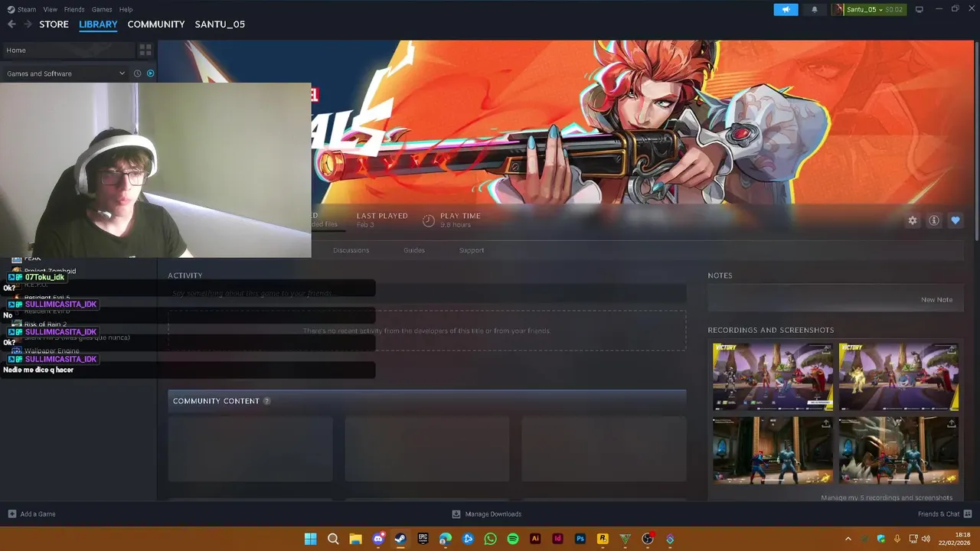The width and height of the screenshot is (980, 551).
Task: Go to the LIBRARY tab
Action: (98, 24)
